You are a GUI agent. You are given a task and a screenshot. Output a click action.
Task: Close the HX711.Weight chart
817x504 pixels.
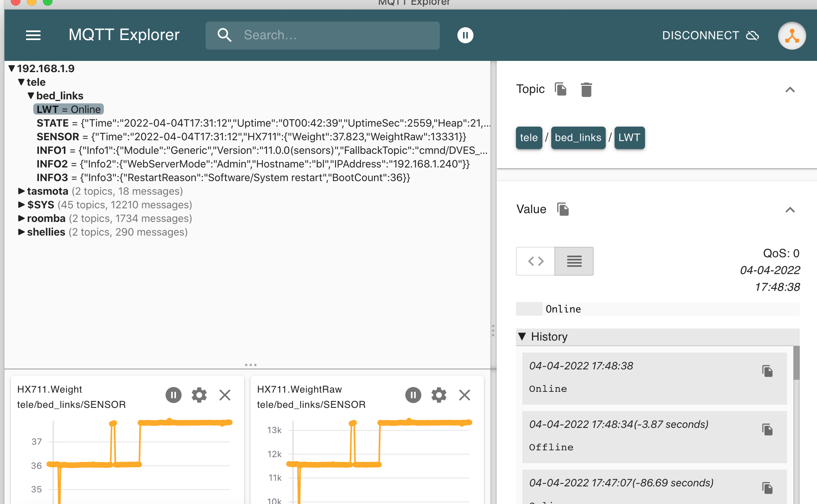pyautogui.click(x=225, y=395)
